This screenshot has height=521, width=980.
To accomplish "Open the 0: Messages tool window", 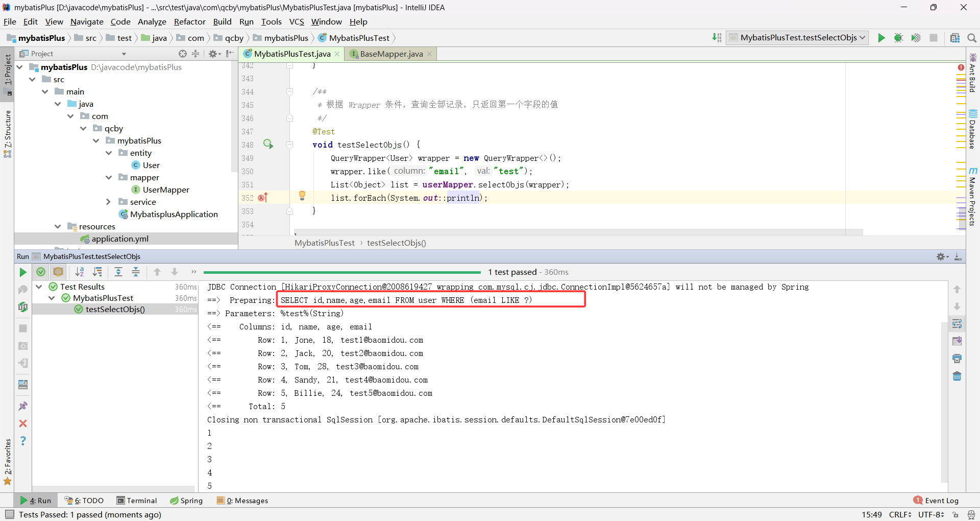I will [x=242, y=501].
